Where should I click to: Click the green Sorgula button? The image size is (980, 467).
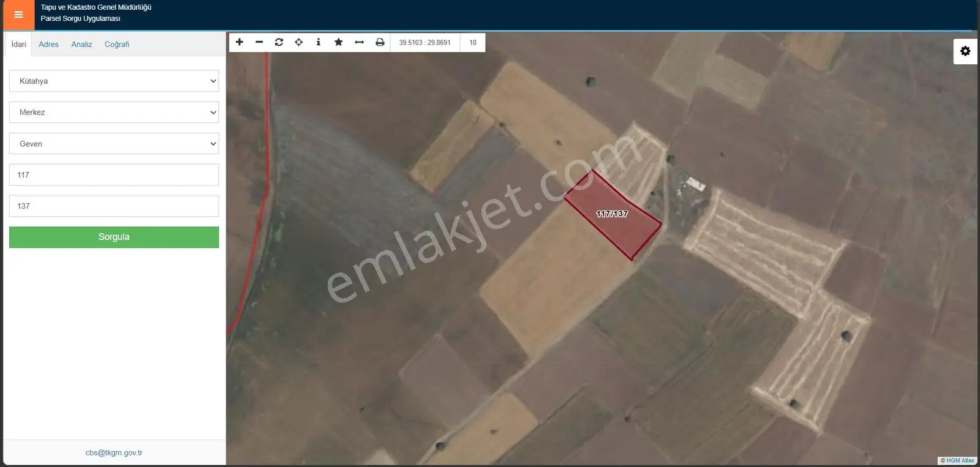[114, 237]
